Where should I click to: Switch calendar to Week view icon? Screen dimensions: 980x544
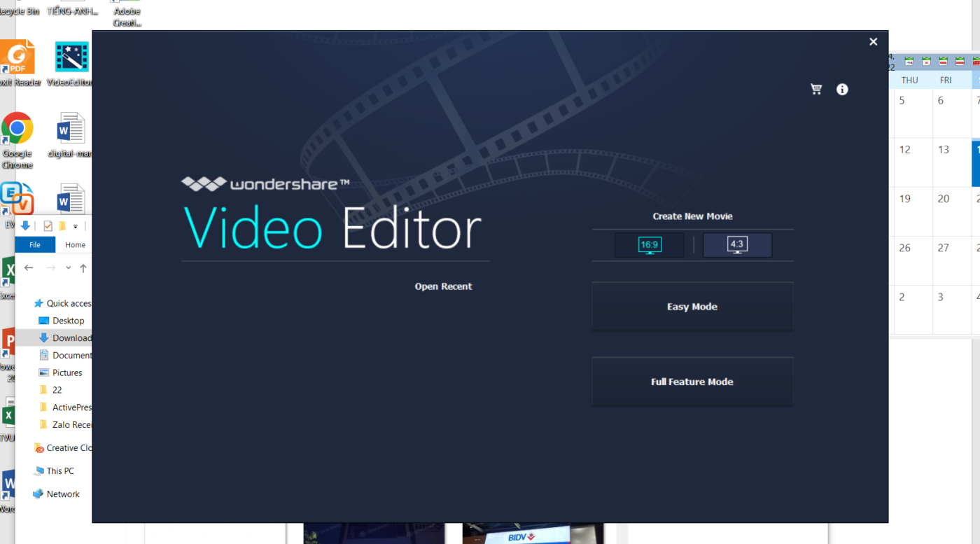tap(960, 62)
